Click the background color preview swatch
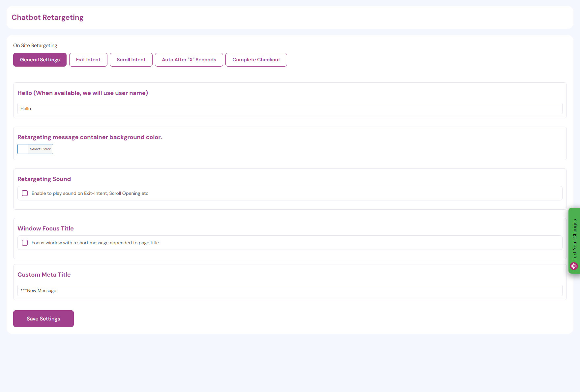The height and width of the screenshot is (392, 580). (x=23, y=149)
